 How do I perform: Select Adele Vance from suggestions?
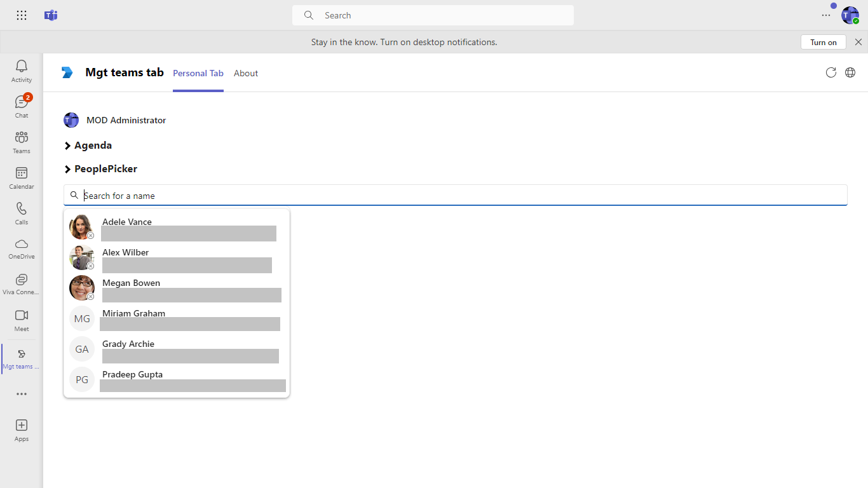[177, 227]
